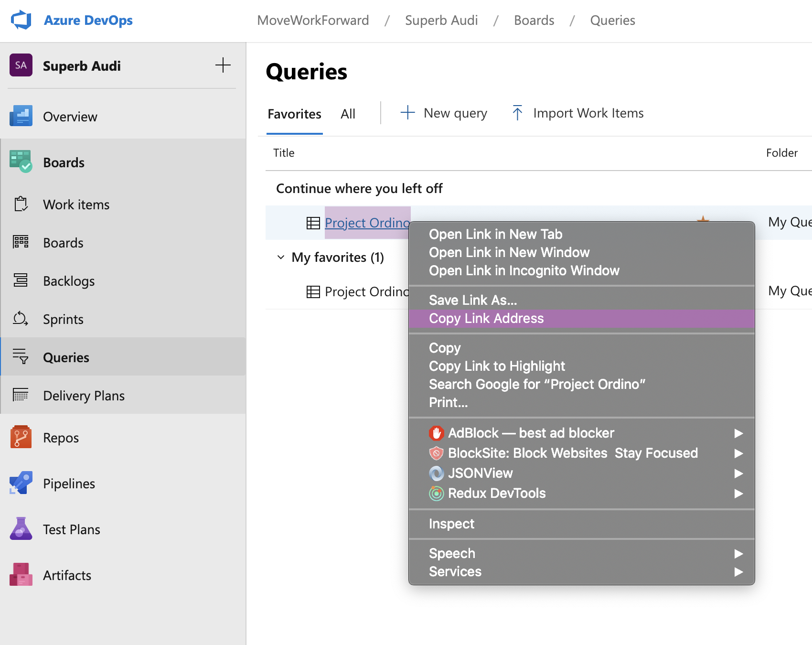
Task: Collapse the My favorites group
Action: point(281,258)
